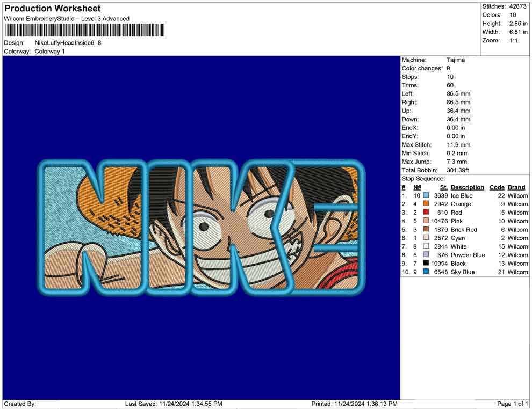This screenshot has height=409, width=532.
Task: Choose the Powder Blue swatch
Action: pos(426,254)
